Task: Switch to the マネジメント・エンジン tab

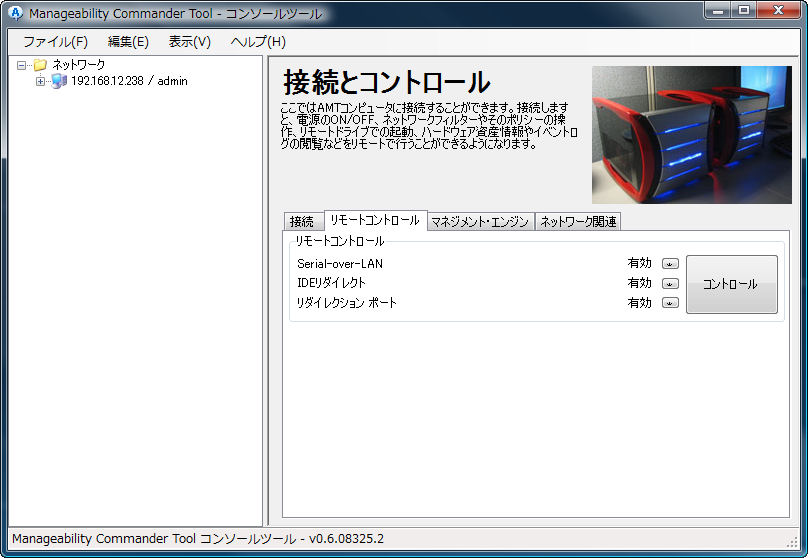Action: (480, 222)
